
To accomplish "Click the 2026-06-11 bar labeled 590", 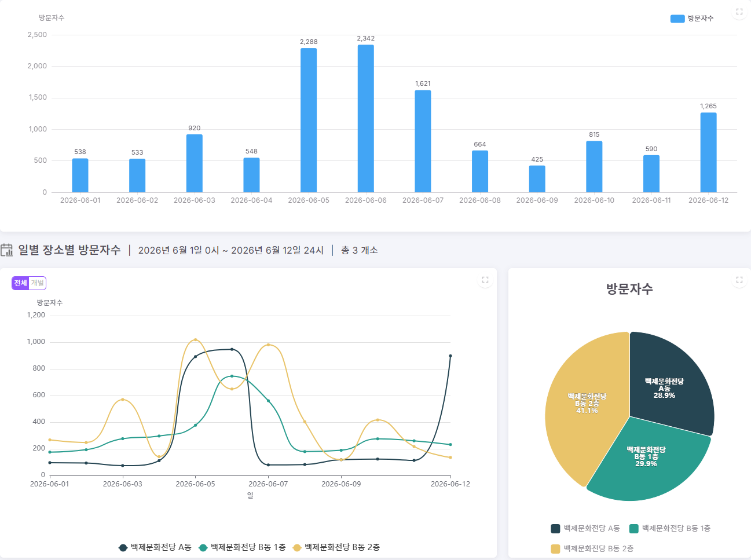I will tap(651, 174).
